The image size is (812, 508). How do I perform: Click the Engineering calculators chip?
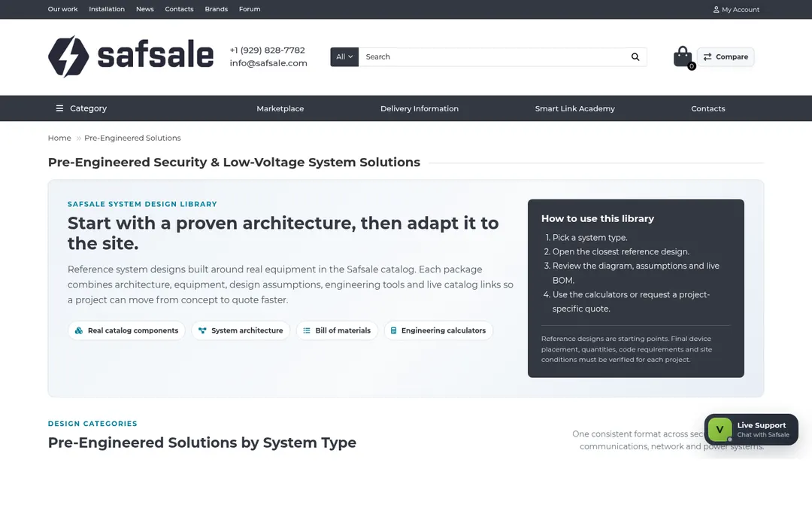click(438, 330)
